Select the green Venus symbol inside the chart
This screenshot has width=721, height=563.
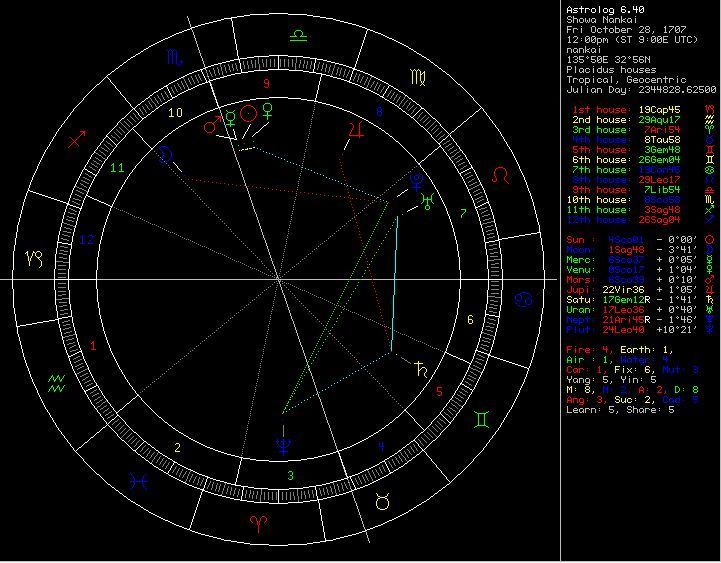pyautogui.click(x=267, y=111)
